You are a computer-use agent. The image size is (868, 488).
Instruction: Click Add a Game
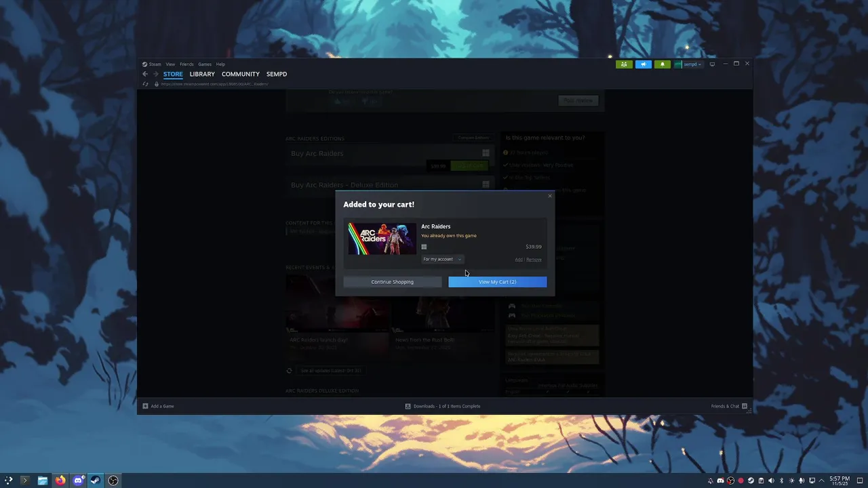158,406
